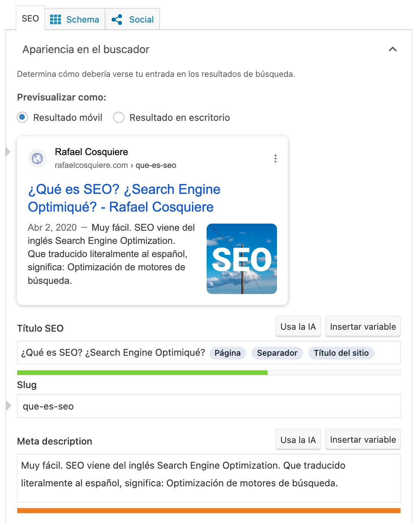The image size is (420, 524).
Task: Switch preview to Resultado en escritorio
Action: pos(119,117)
